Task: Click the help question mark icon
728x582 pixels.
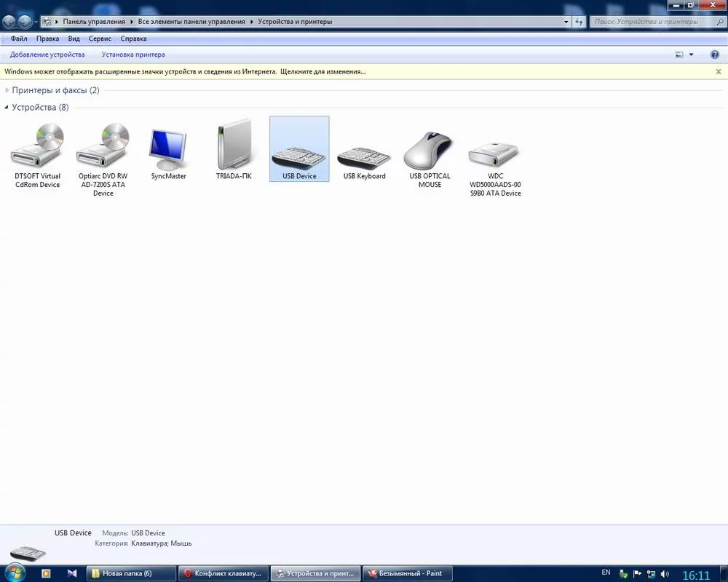Action: (715, 55)
